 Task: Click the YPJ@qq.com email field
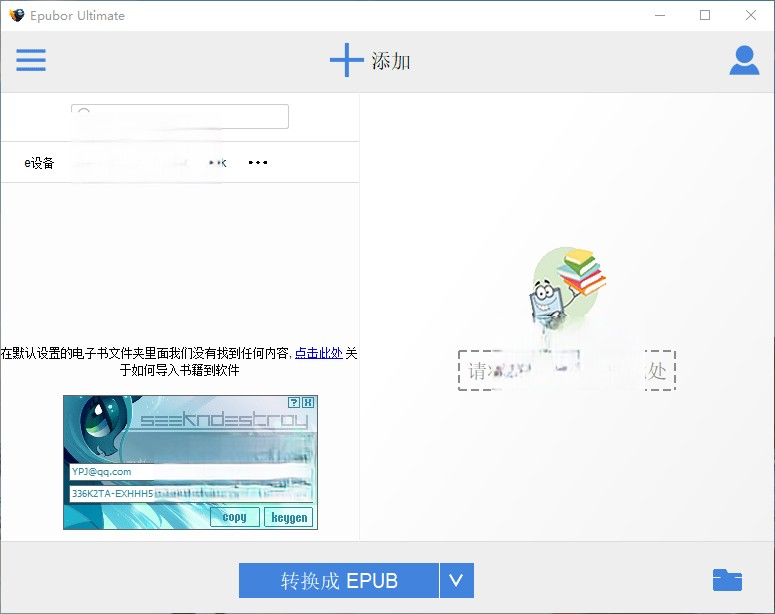pyautogui.click(x=191, y=472)
